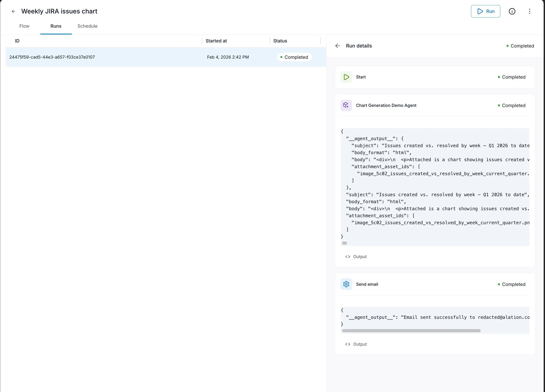Click the Completed status in Run details header
The width and height of the screenshot is (545, 392).
point(522,46)
